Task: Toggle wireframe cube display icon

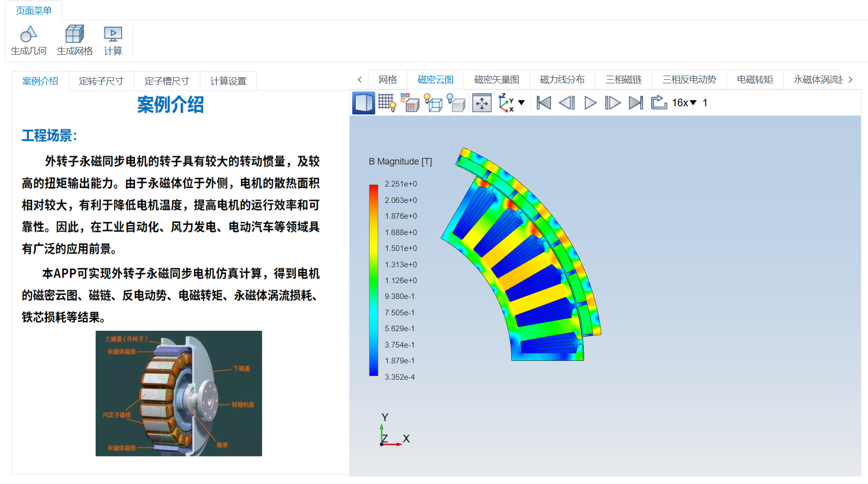Action: (433, 103)
